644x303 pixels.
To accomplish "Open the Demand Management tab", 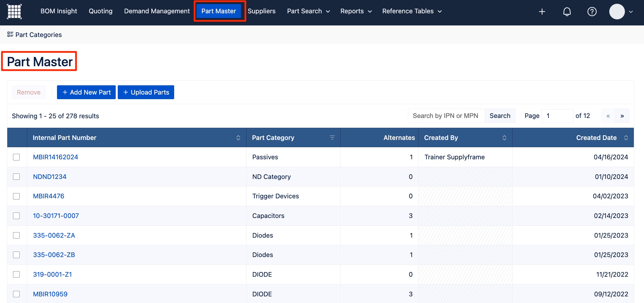I will pos(157,11).
